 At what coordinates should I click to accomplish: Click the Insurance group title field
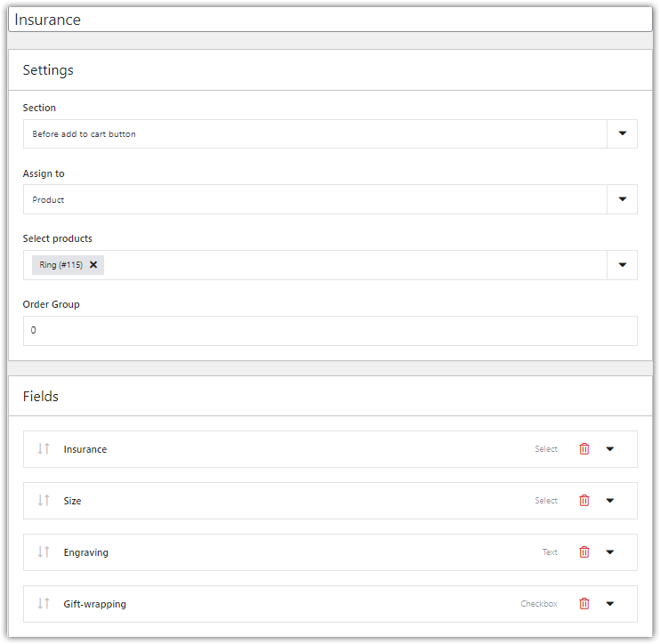pyautogui.click(x=329, y=20)
